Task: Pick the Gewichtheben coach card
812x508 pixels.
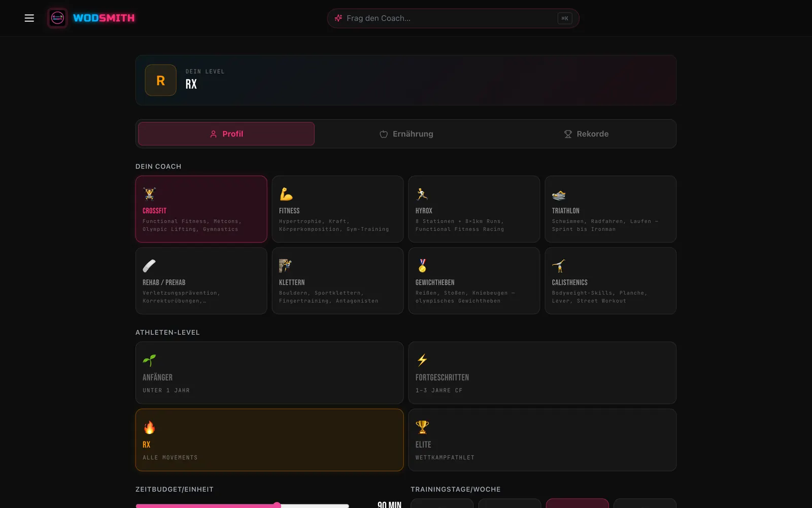Action: coord(475,281)
